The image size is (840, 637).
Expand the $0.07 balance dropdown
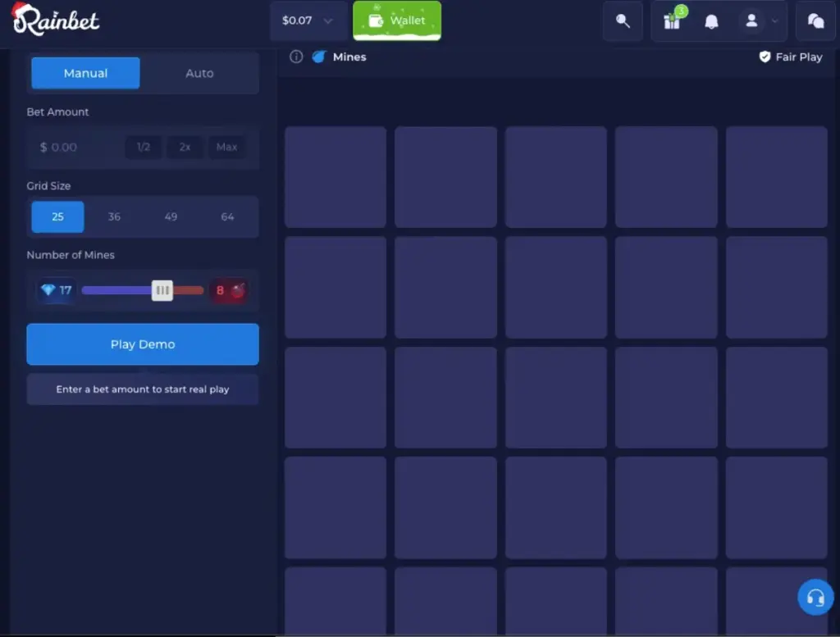pos(307,20)
